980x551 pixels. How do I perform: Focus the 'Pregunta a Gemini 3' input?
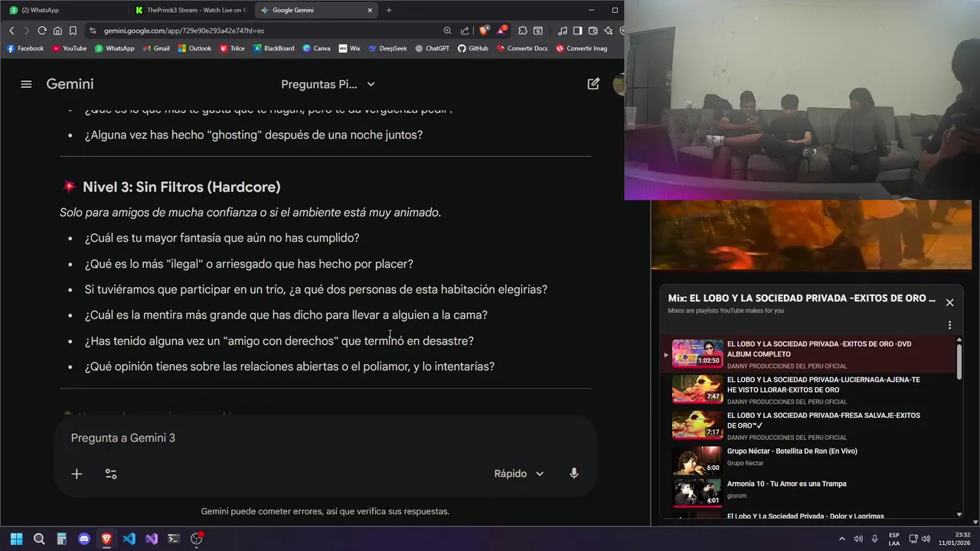point(325,438)
